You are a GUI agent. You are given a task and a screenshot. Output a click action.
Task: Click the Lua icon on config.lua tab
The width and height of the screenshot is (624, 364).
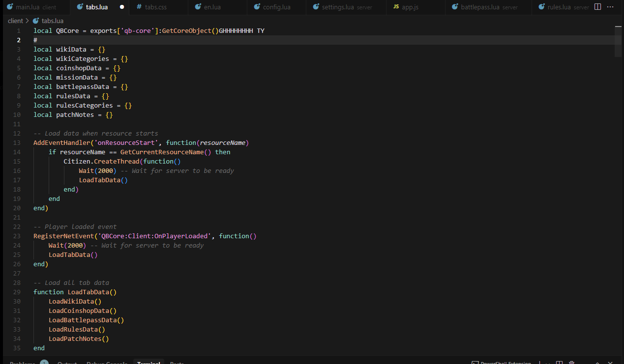[257, 7]
